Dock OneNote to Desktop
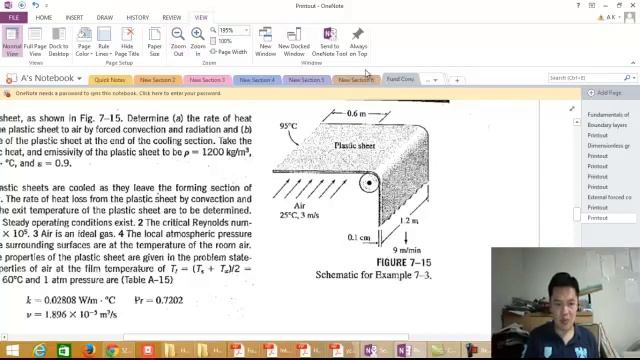640x360 pixels. point(59,42)
